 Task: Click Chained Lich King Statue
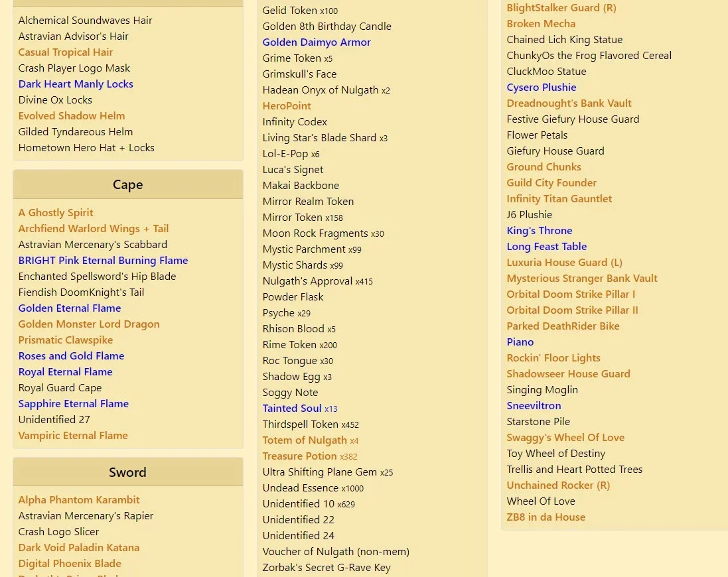tap(565, 39)
